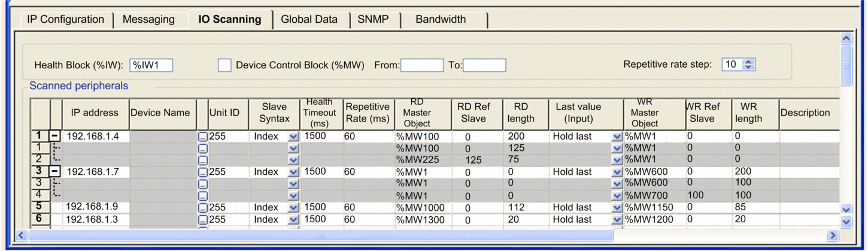Select the SNMP tab
Image resolution: width=868 pixels, height=251 pixels.
[373, 20]
